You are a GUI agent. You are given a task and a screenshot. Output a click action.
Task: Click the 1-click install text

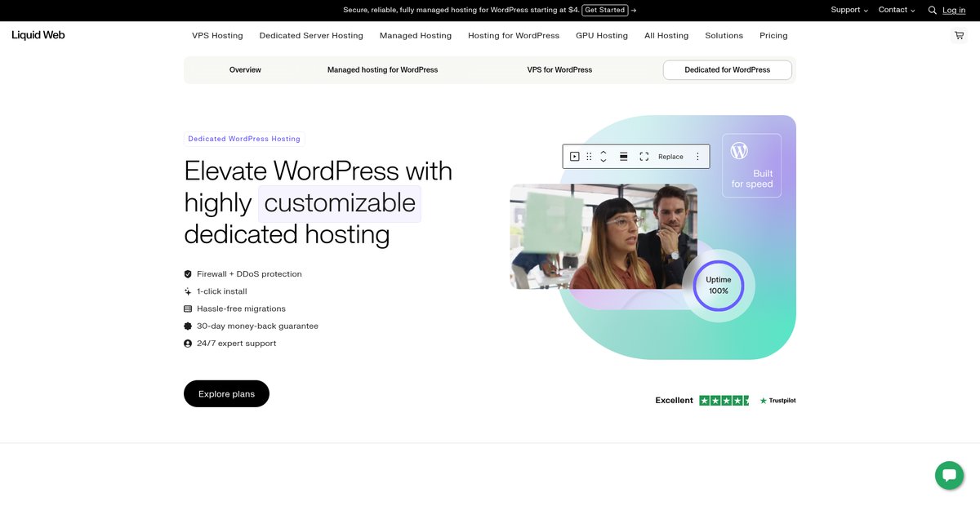(222, 291)
